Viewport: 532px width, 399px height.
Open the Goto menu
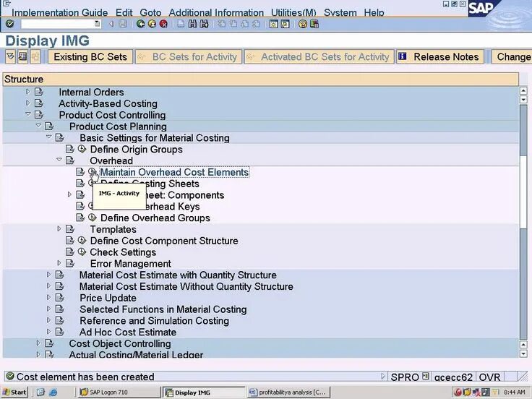click(150, 12)
